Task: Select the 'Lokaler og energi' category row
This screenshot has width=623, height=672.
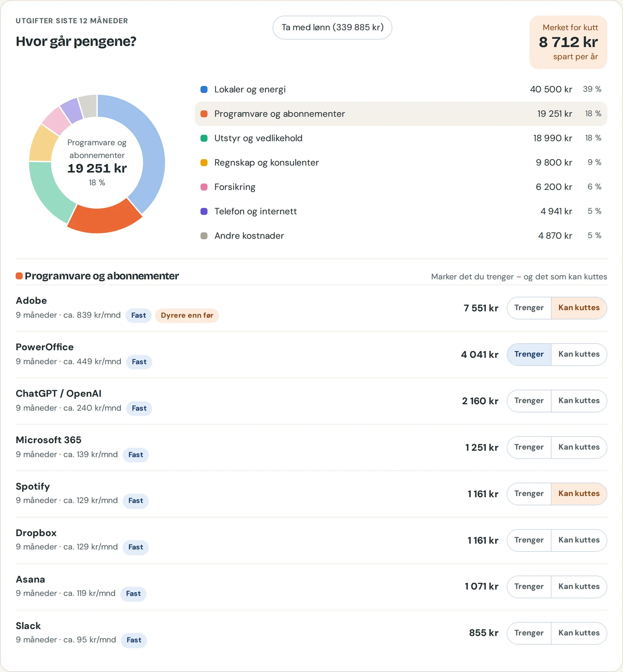Action: point(401,89)
